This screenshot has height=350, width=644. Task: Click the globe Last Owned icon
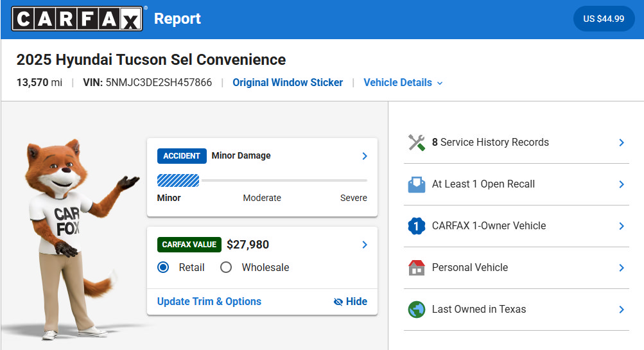click(417, 310)
